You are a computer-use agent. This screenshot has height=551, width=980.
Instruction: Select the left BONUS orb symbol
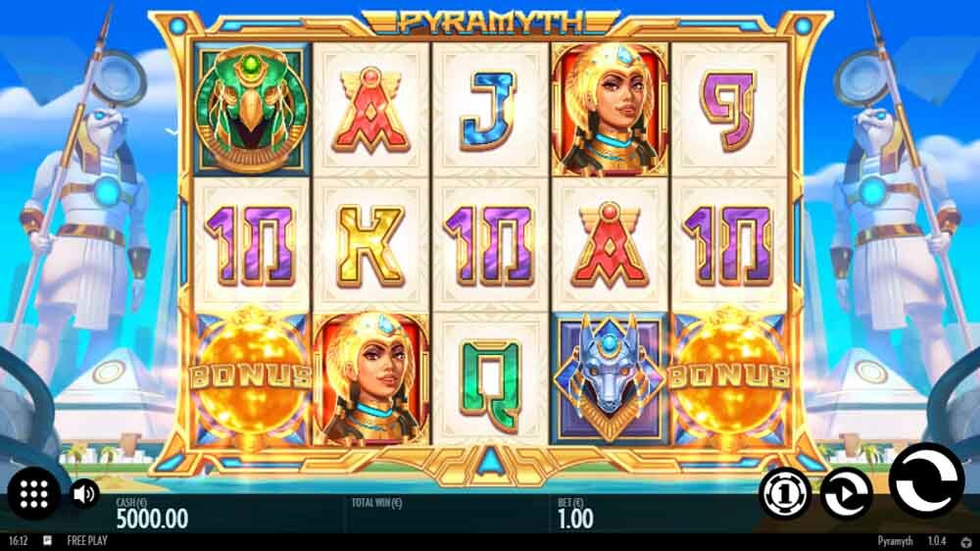click(251, 378)
